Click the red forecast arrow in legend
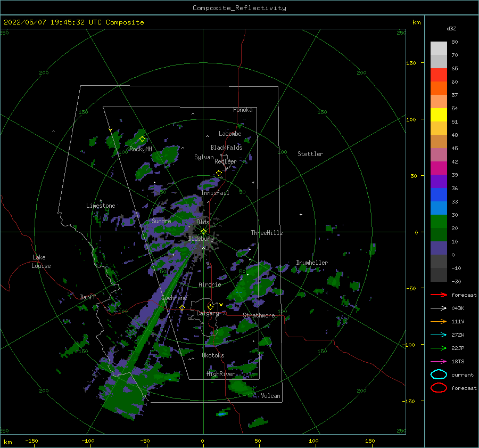The image size is (479, 448). click(439, 295)
